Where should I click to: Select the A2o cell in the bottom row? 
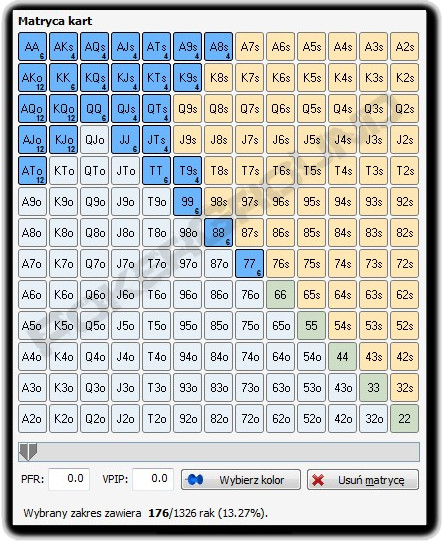point(32,419)
